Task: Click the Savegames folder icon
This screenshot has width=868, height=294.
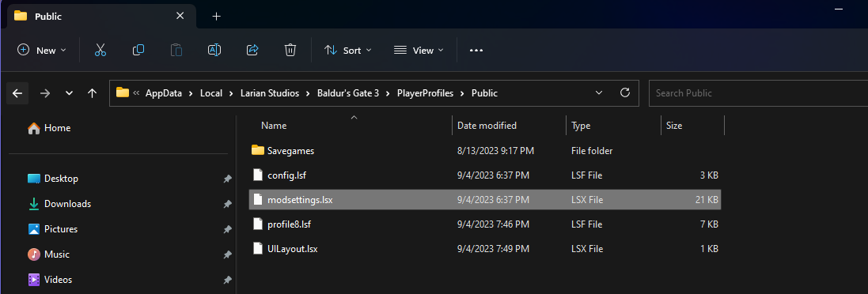Action: click(x=257, y=149)
